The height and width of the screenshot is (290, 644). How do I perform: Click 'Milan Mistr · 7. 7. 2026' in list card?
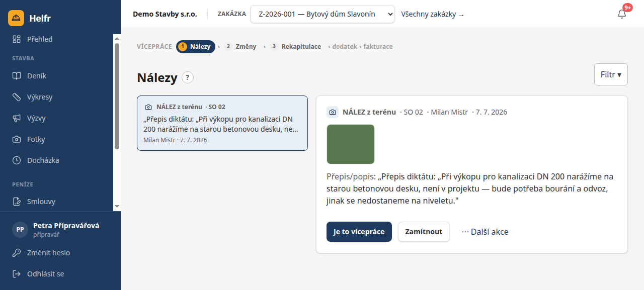point(175,140)
